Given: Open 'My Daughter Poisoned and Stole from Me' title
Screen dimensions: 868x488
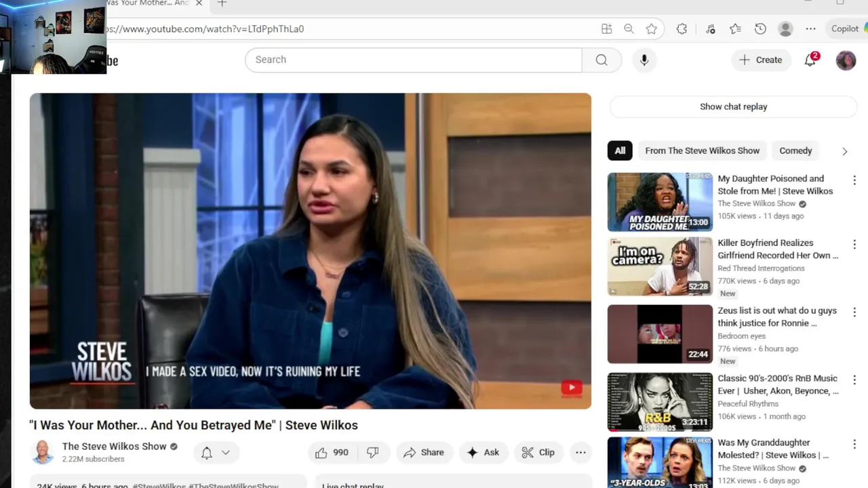Looking at the screenshot, I should click(x=775, y=185).
